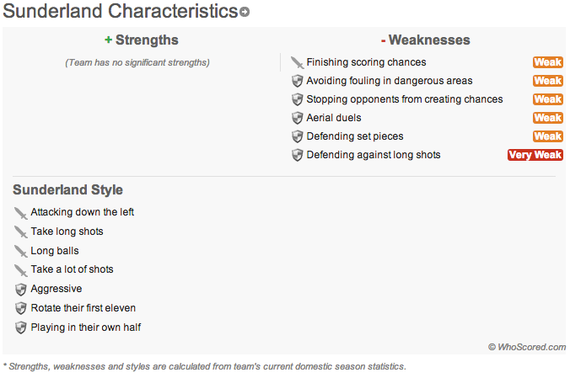Click Weak badge for Finishing scoring chances
Image resolution: width=570 pixels, height=378 pixels.
548,62
